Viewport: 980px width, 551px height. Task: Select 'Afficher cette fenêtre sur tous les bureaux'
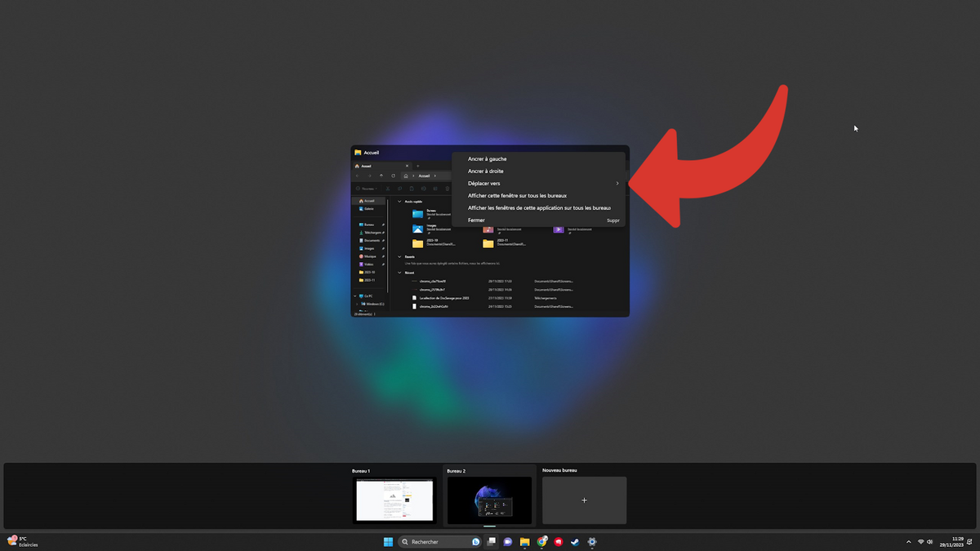click(x=539, y=196)
